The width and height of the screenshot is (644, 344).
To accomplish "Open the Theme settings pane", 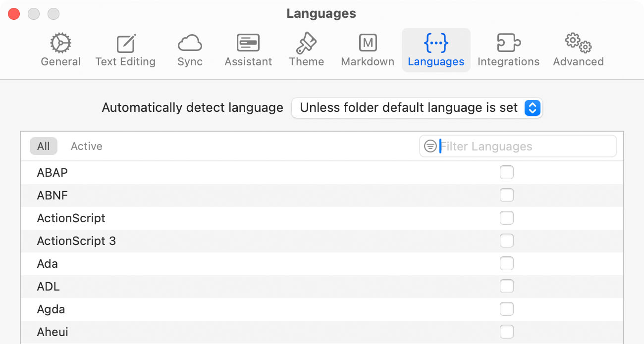I will coord(306,49).
